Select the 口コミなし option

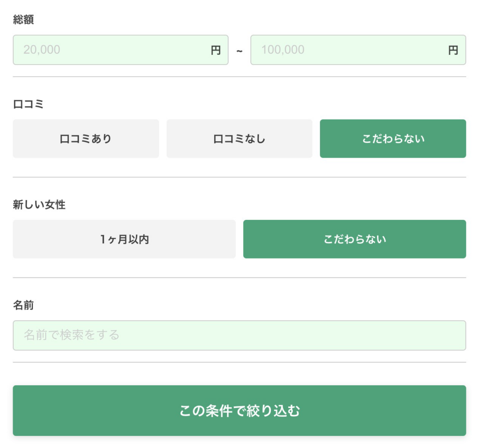pyautogui.click(x=239, y=138)
